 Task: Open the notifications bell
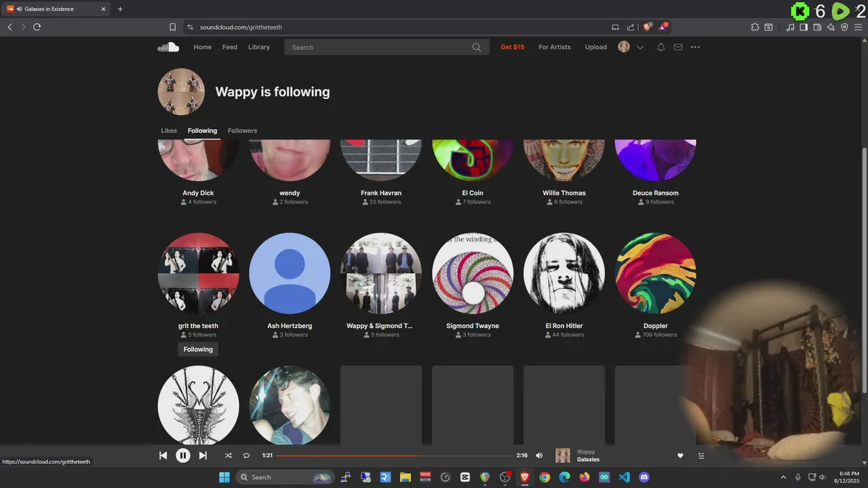pos(660,47)
